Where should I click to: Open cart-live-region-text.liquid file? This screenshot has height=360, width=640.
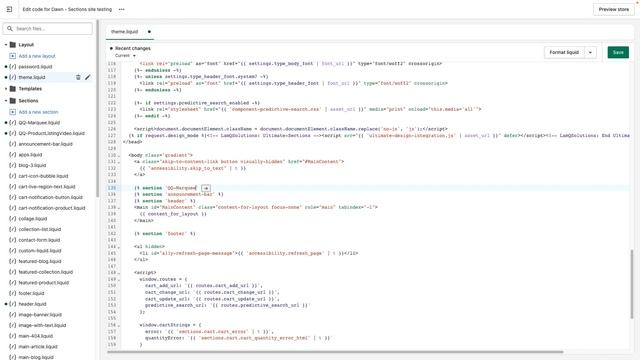[x=47, y=187]
